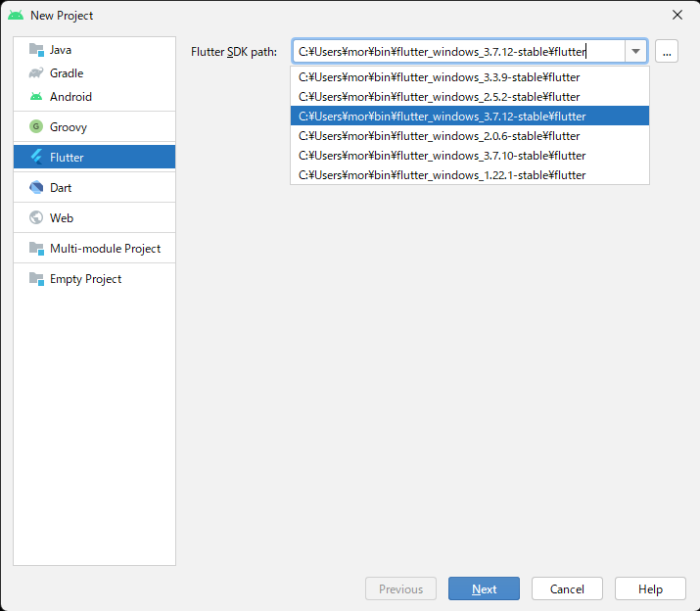Choose flutter_windows_2.5.2-stable SDK path
700x611 pixels.
(x=470, y=97)
